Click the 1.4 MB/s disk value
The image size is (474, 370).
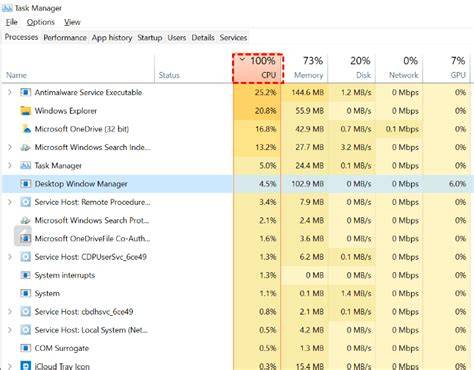(356, 293)
